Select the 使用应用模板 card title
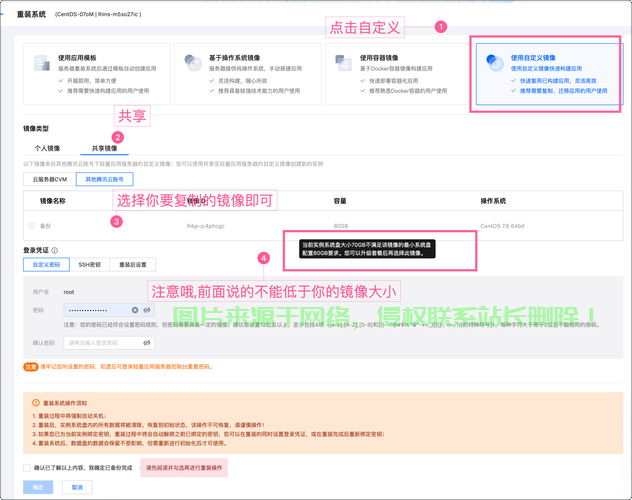Screen dimensions: 632x500 click(77, 58)
